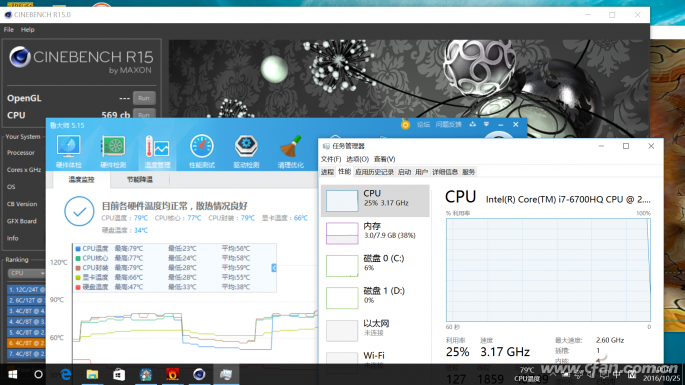Open Microsoft Edge from the taskbar
685x385 pixels.
tap(66, 375)
